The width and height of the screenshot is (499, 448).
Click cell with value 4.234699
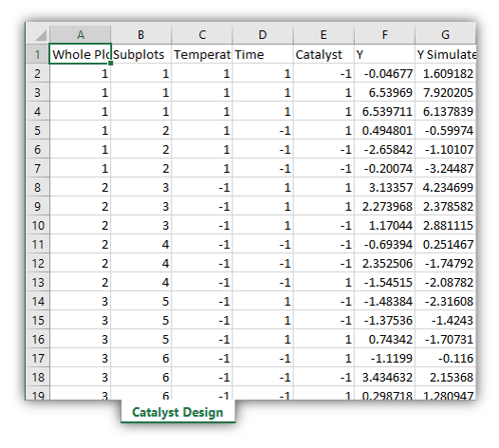pyautogui.click(x=446, y=188)
